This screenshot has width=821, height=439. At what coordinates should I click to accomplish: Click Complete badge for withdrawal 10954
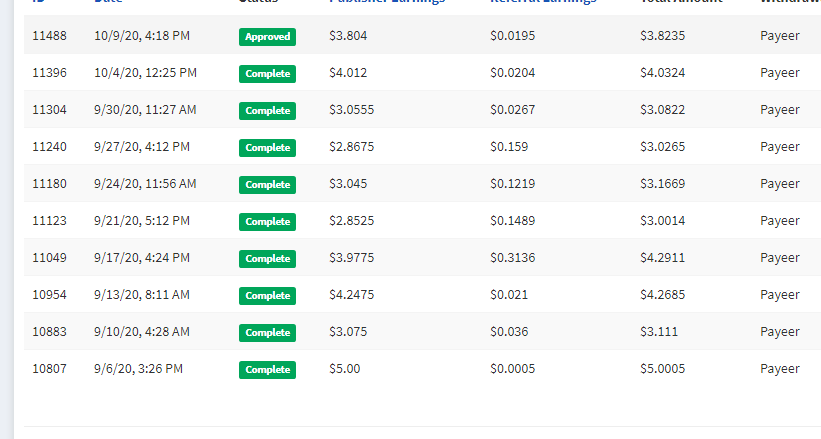click(x=267, y=296)
